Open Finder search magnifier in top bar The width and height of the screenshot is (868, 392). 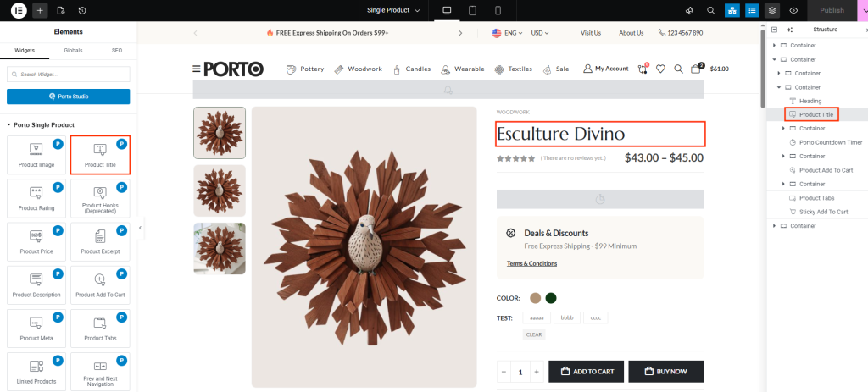[711, 10]
